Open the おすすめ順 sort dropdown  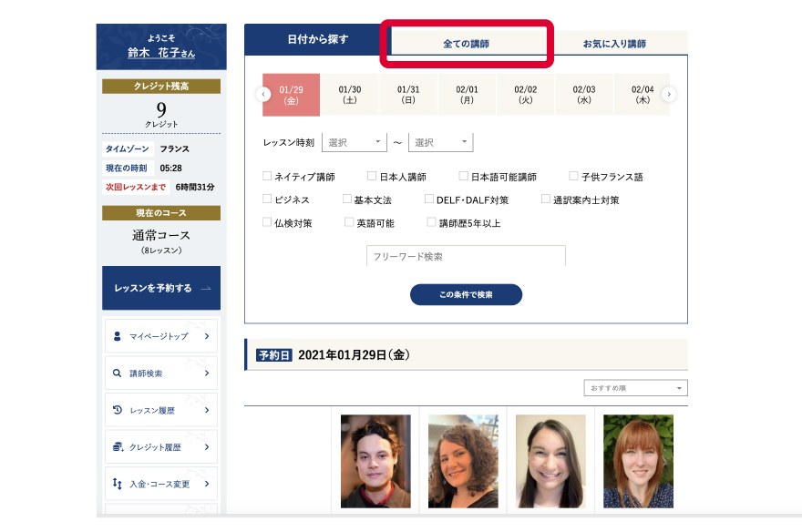pos(635,387)
